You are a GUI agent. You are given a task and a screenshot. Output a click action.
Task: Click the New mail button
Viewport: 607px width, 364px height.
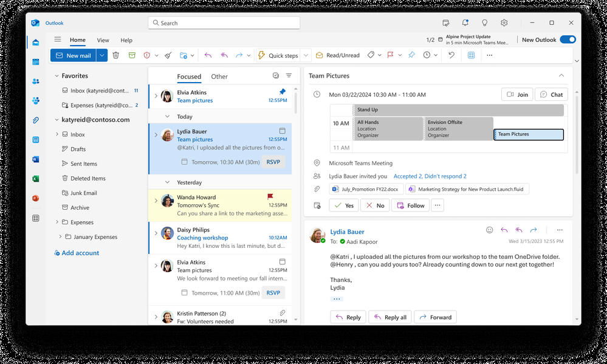(x=73, y=55)
